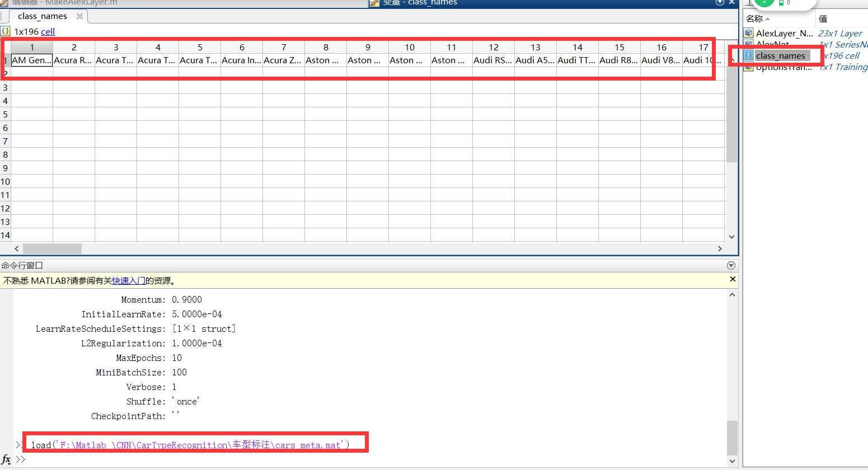The width and height of the screenshot is (868, 470).
Task: Close the class_names variable tab
Action: (79, 16)
